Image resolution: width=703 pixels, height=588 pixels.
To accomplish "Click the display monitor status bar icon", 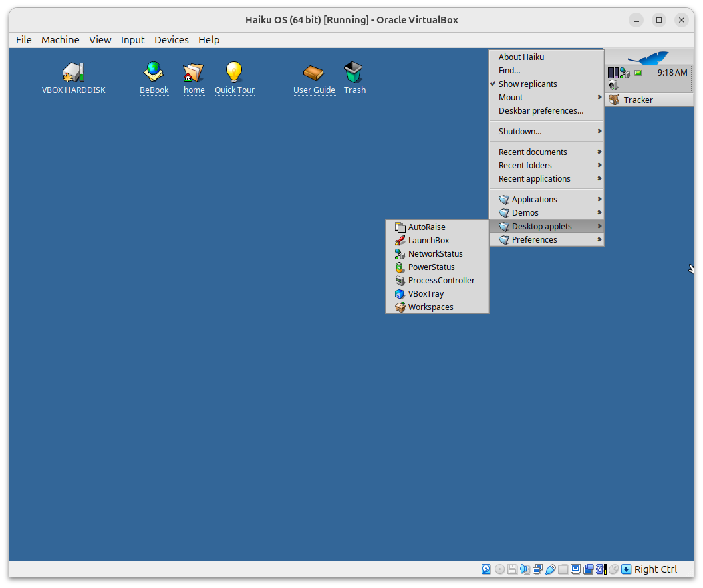I will [575, 569].
